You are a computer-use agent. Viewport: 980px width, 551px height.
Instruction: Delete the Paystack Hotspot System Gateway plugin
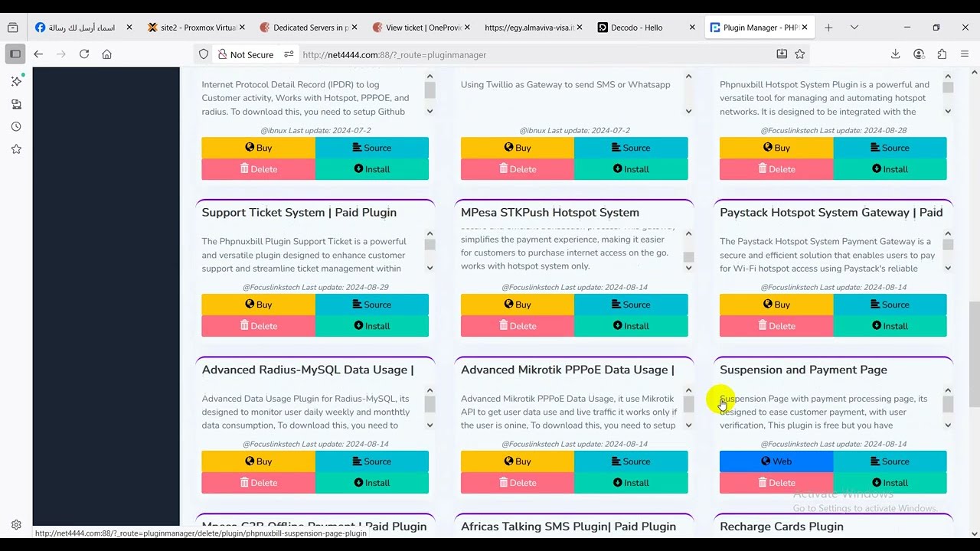point(776,326)
